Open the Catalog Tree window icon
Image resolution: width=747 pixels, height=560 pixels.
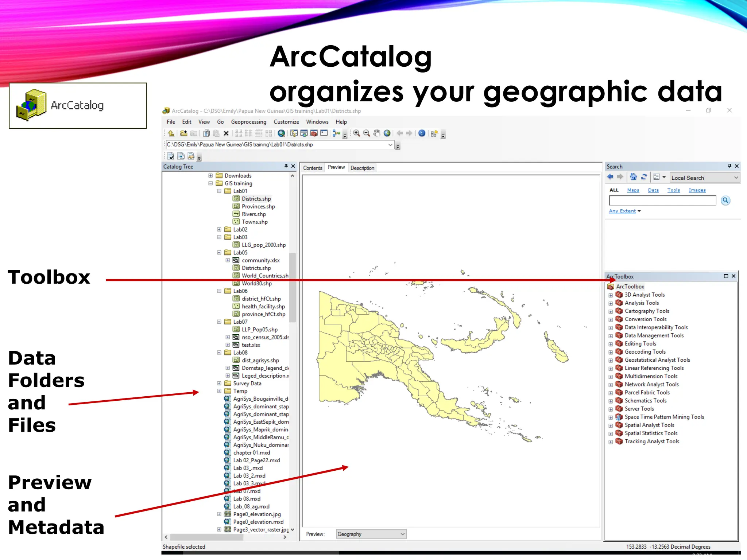point(294,133)
